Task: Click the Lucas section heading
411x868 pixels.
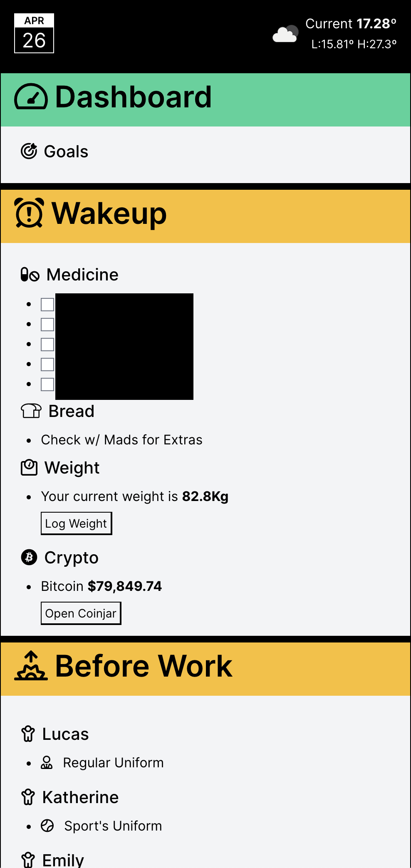Action: (x=65, y=734)
